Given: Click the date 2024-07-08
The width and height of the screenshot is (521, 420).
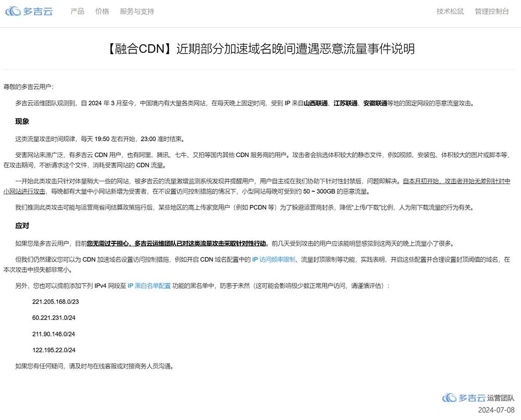Looking at the screenshot, I should [x=496, y=411].
